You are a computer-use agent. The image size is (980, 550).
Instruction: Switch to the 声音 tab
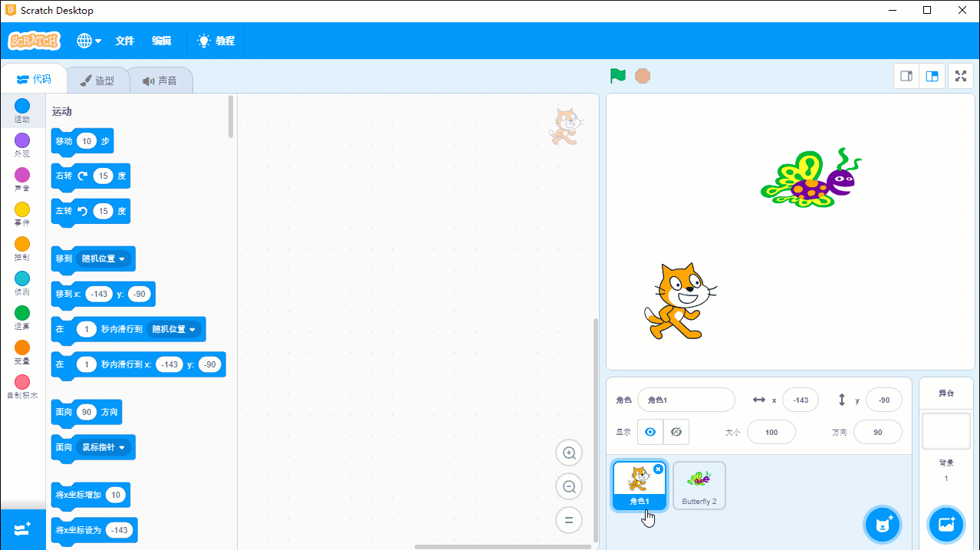coord(159,80)
